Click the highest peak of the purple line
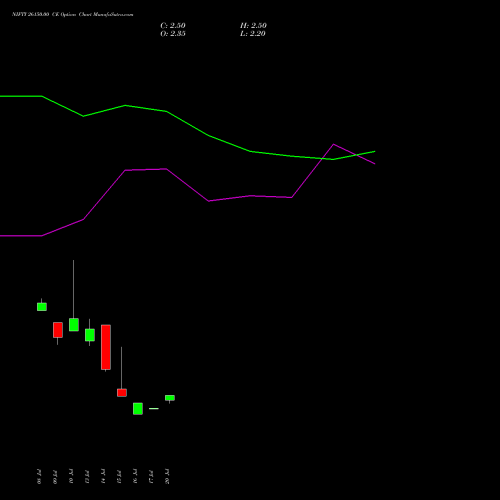The width and height of the screenshot is (500, 500). 333,144
